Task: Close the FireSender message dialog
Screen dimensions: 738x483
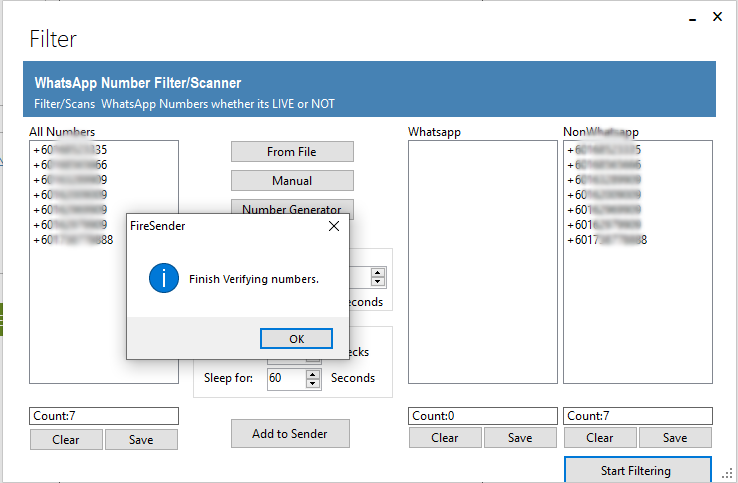Action: click(334, 226)
